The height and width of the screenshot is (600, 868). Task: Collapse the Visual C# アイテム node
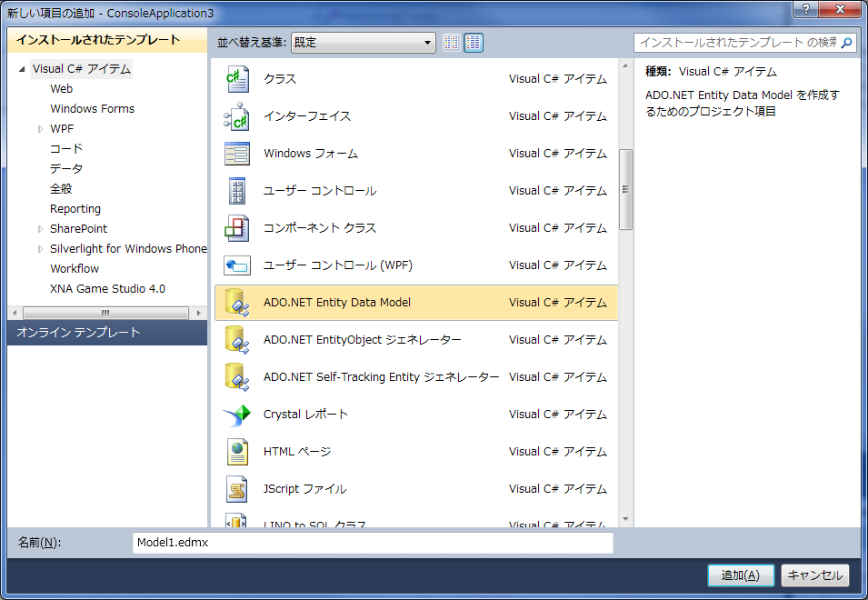[22, 69]
